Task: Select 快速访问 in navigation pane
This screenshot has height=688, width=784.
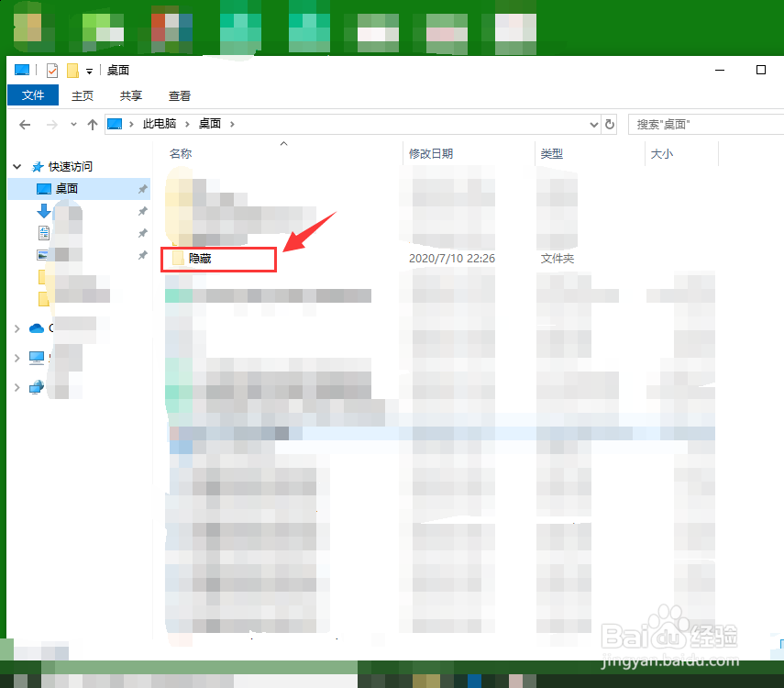Action: point(71,167)
